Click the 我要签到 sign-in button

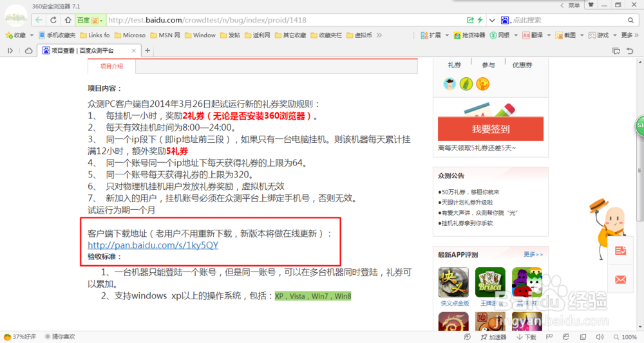click(x=490, y=129)
